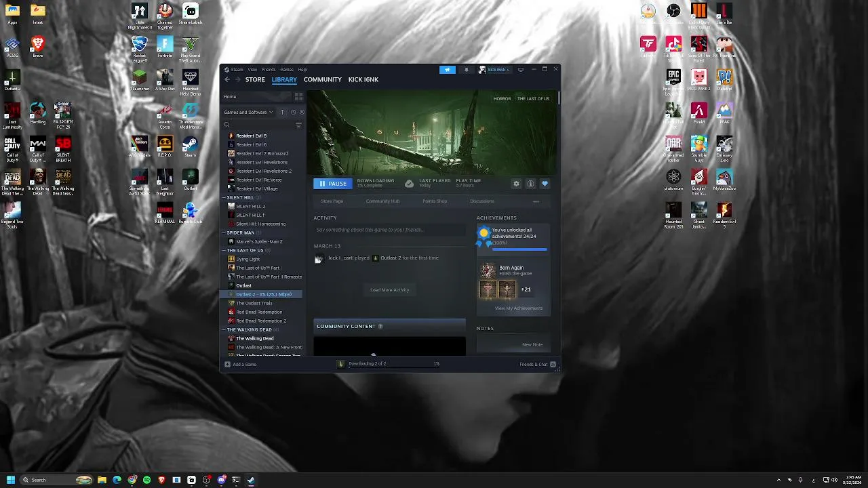Open Steam notifications bell
The height and width of the screenshot is (488, 868).
466,69
